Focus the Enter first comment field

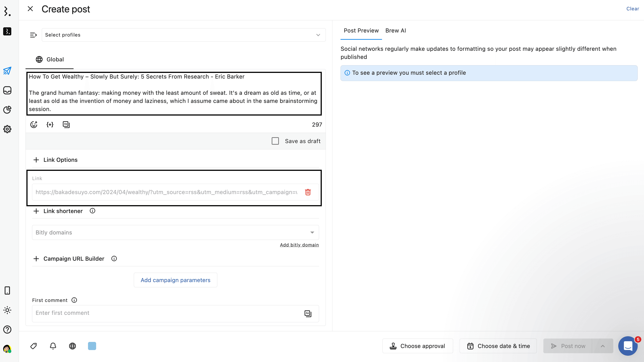(x=167, y=313)
